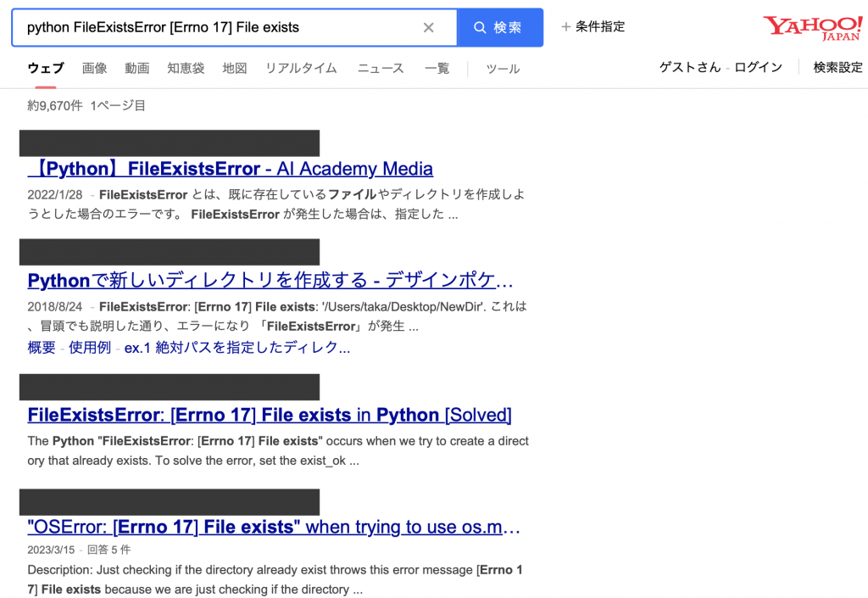The image size is (868, 598).
Task: Open the FileExistsError in Python [Solved] result
Action: (x=270, y=416)
